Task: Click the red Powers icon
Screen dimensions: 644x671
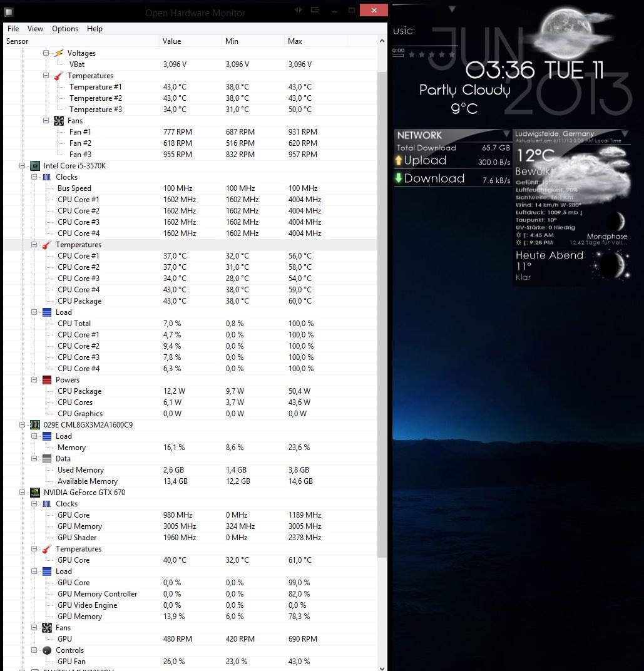Action: tap(47, 380)
